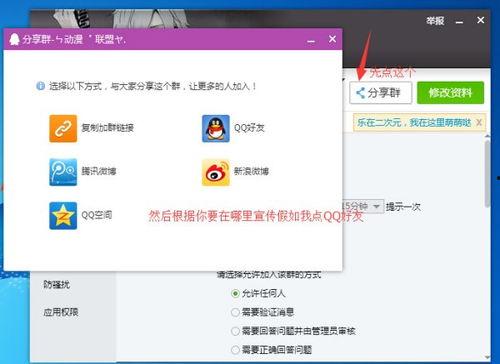Click the scrollbar up arrow
The width and height of the screenshot is (500, 364).
pos(487,137)
